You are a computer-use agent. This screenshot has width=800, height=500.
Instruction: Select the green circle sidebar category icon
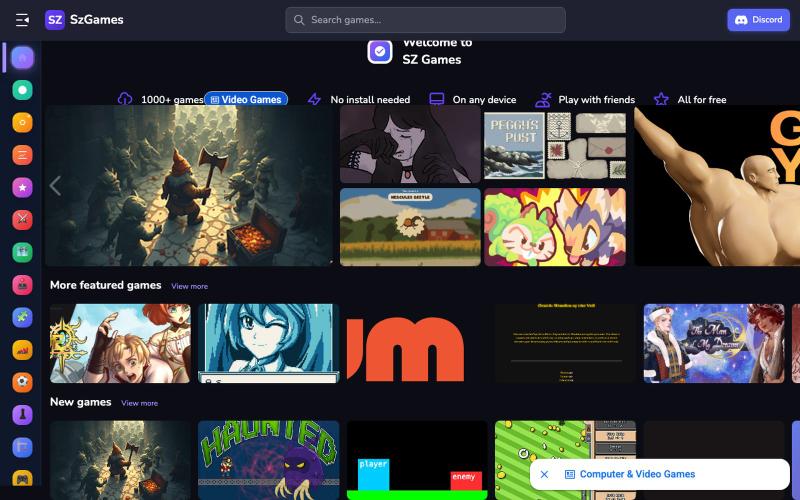(x=22, y=90)
